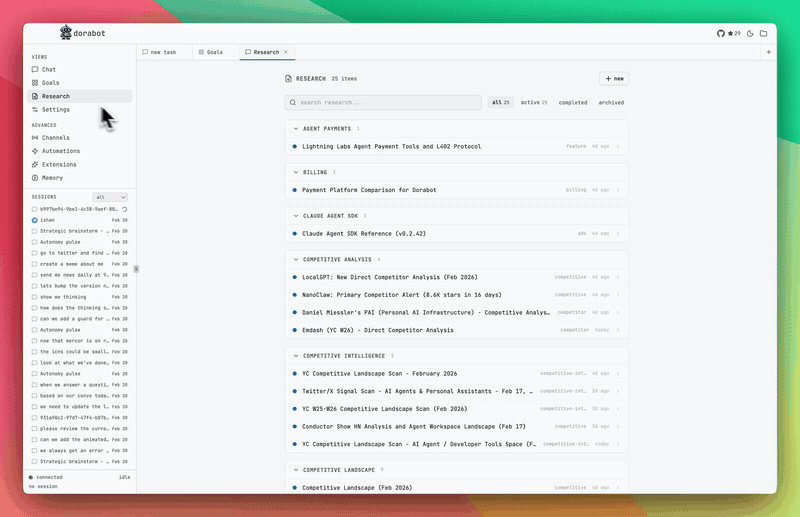
Task: Click the Automations lightning icon
Action: click(35, 151)
